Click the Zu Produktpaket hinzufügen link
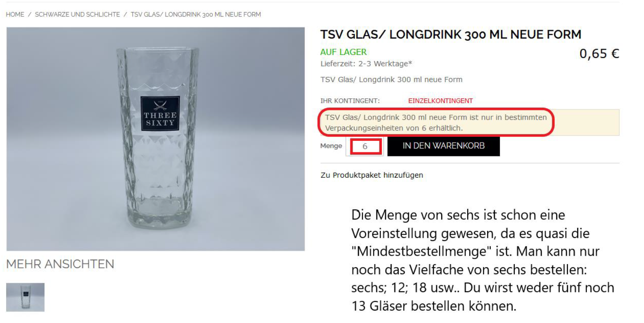 [x=372, y=175]
